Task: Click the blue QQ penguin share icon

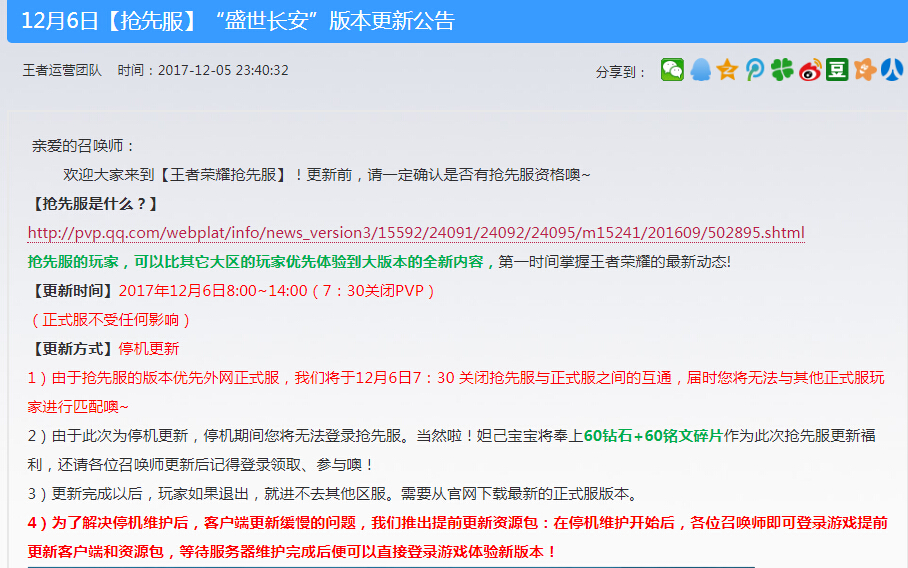Action: coord(701,70)
